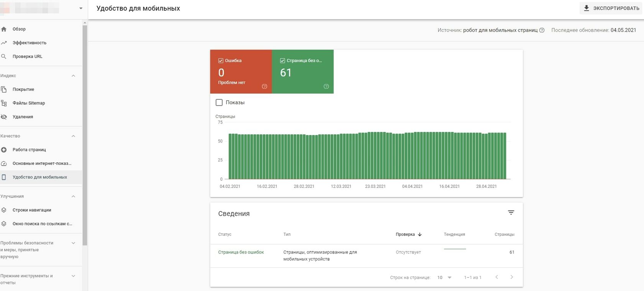Click sort arrow next to Проверка column
Screen dimensions: 644x291
[x=420, y=234]
